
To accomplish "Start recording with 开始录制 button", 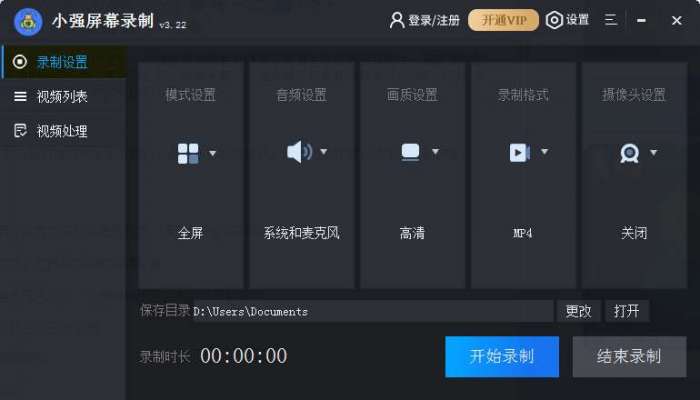I will coord(502,356).
